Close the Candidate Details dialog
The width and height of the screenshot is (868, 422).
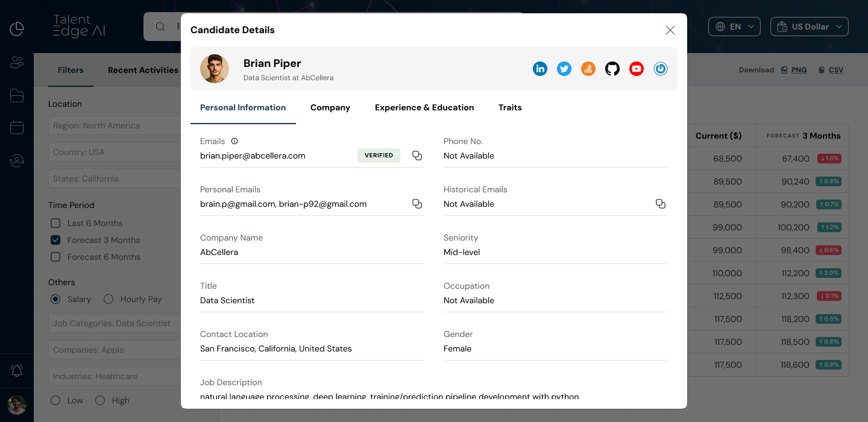670,30
